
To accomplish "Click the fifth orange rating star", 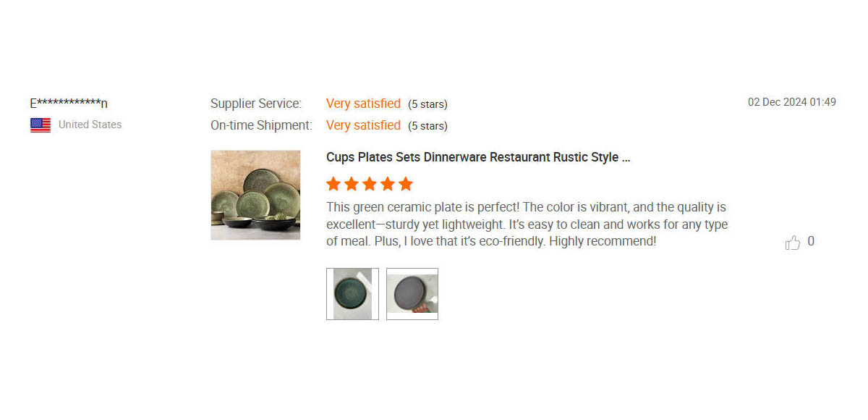I will point(406,184).
